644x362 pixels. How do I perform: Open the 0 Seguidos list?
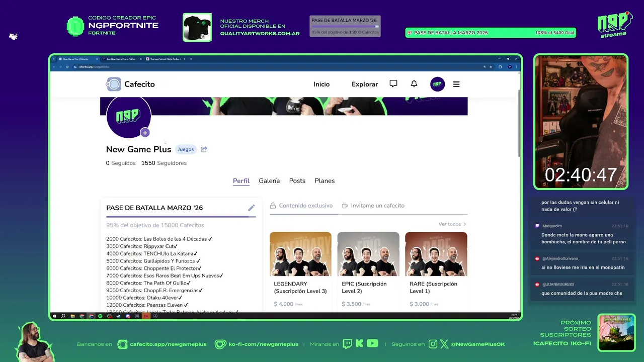tap(121, 163)
